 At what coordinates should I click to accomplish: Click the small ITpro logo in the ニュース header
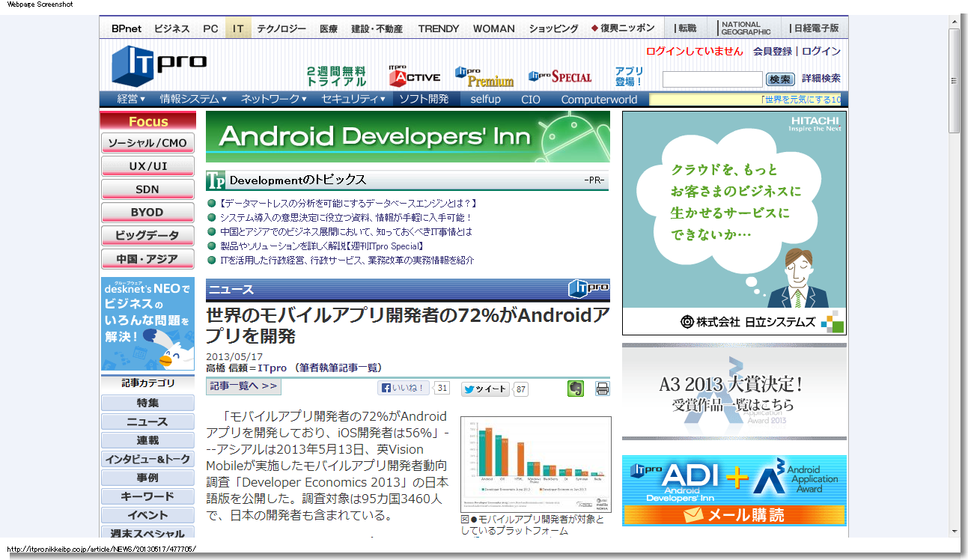(588, 289)
